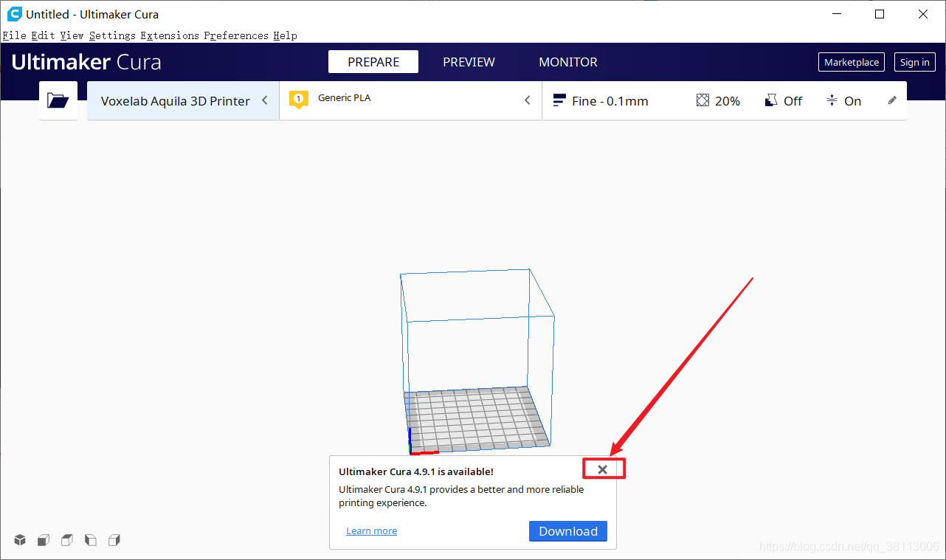
Task: Open the File menu
Action: point(15,35)
